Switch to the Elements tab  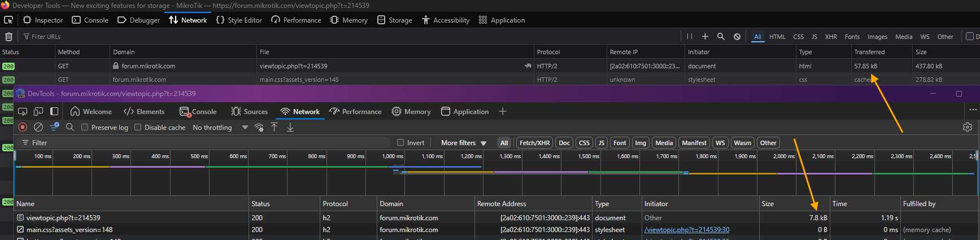point(144,112)
